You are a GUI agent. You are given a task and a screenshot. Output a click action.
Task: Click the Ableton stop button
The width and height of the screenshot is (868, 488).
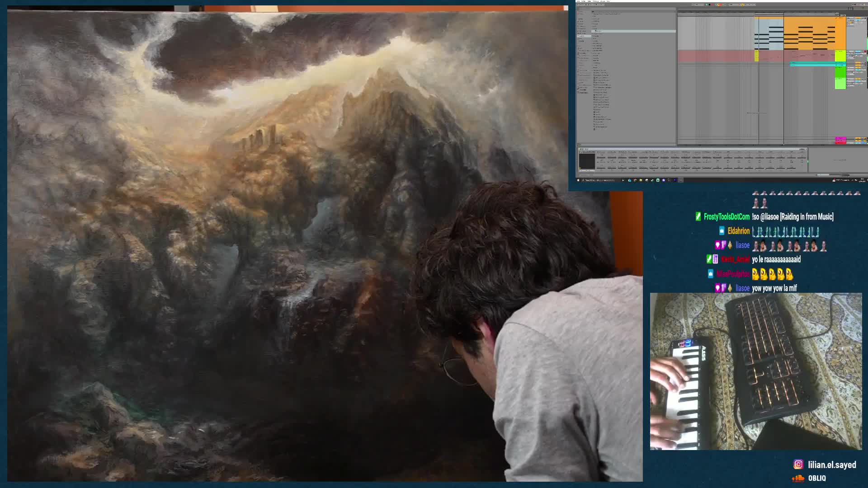pyautogui.click(x=710, y=5)
